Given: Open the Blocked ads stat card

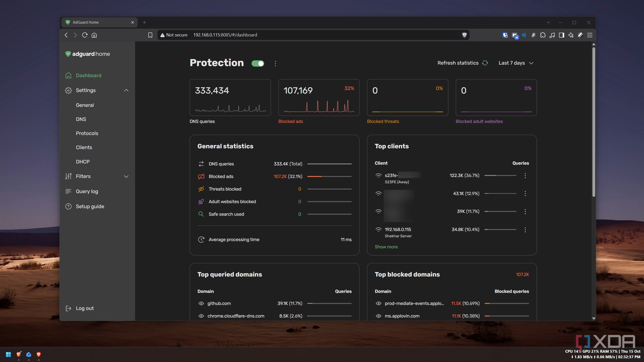Looking at the screenshot, I should click(x=319, y=98).
